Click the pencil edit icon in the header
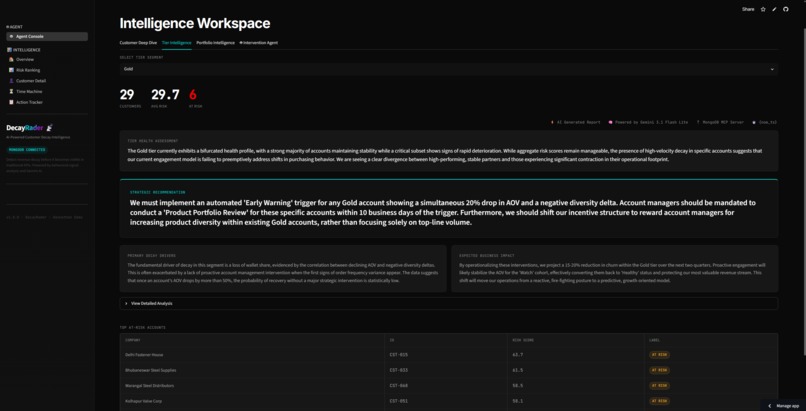 (x=774, y=9)
